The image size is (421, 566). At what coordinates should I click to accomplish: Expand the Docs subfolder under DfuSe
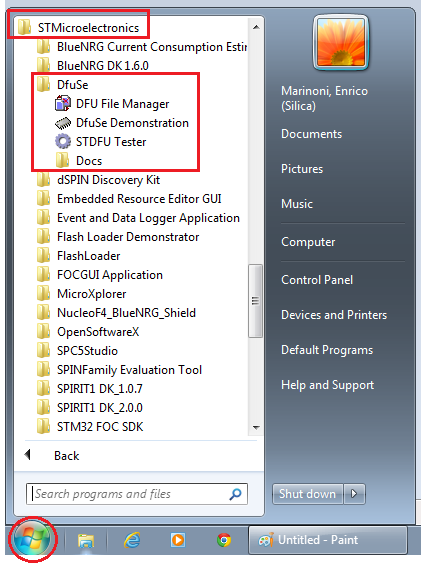pos(79,161)
